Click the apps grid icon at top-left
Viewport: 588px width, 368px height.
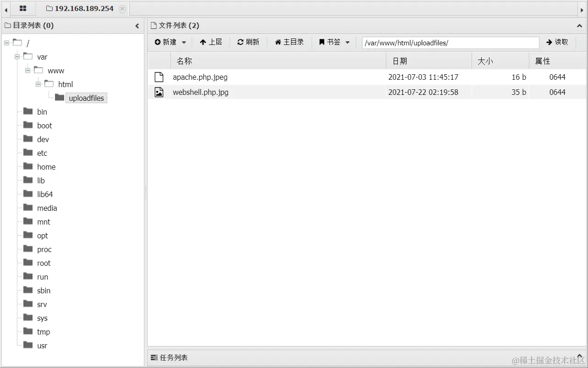pyautogui.click(x=22, y=8)
